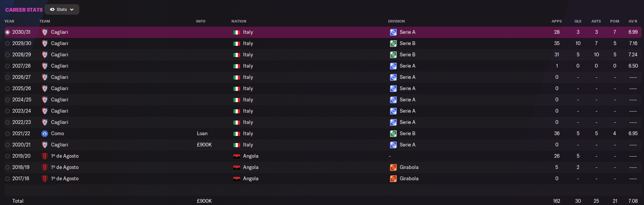Click Italy flag in 2028/29 row

click(236, 55)
